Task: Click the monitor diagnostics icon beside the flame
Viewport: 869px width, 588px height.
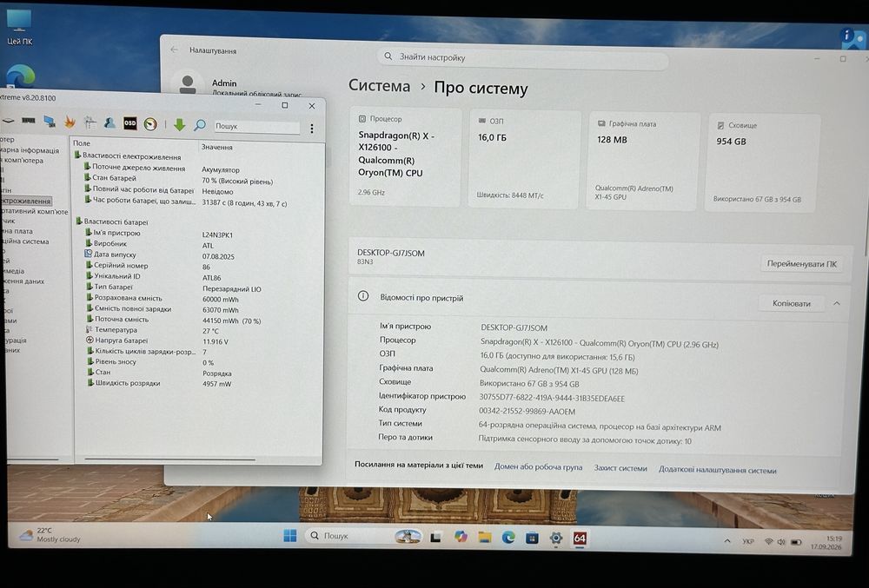Action: coord(90,122)
